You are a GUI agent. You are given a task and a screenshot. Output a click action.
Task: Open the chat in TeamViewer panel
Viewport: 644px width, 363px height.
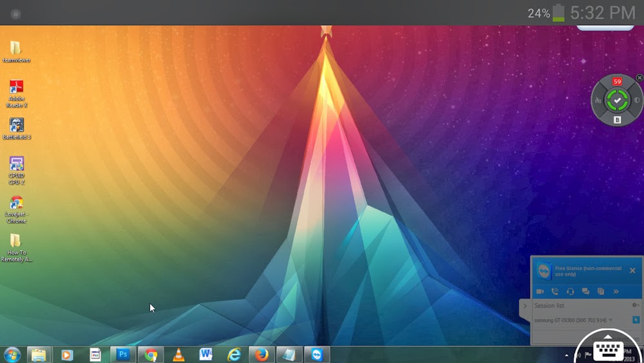[x=585, y=291]
